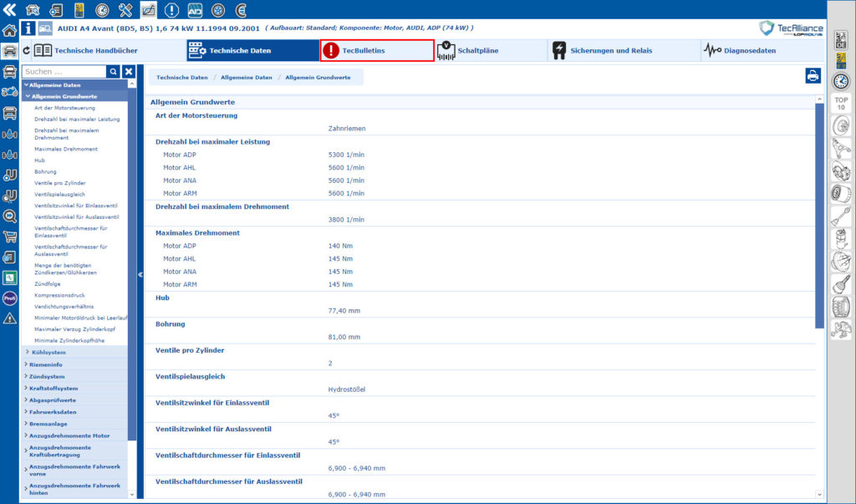The height and width of the screenshot is (504, 856).
Task: Expand Anzugsdrehmomente Kraftübertragung section
Action: click(x=74, y=451)
